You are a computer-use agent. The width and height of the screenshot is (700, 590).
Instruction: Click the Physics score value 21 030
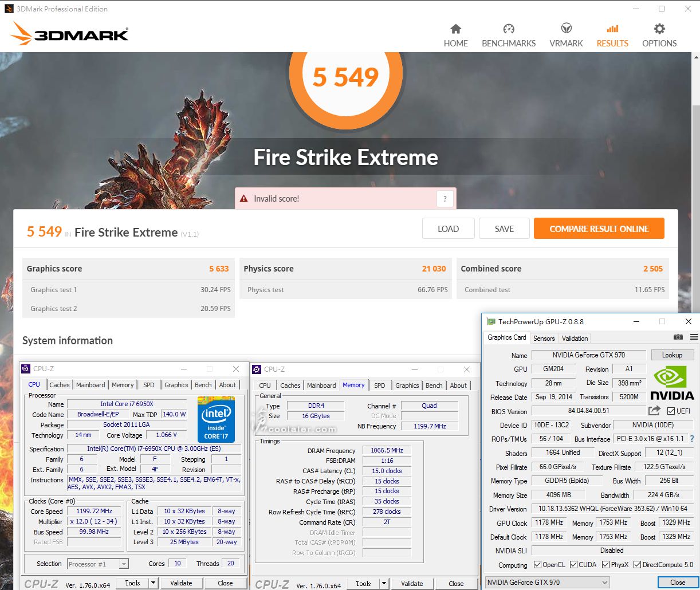tap(434, 269)
